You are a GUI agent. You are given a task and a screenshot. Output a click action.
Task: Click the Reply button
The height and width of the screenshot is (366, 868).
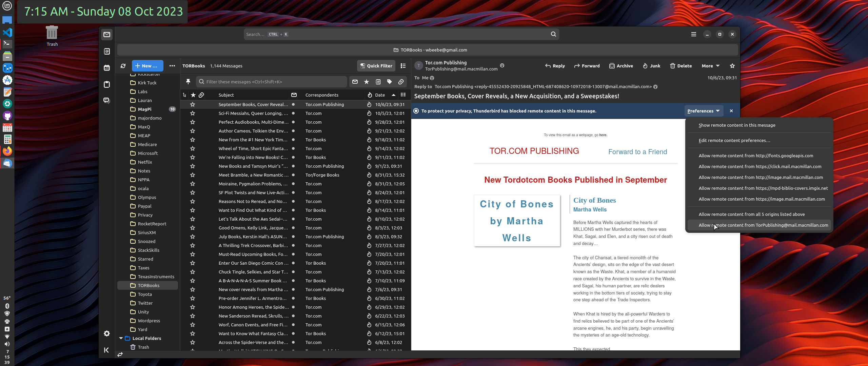pyautogui.click(x=555, y=66)
